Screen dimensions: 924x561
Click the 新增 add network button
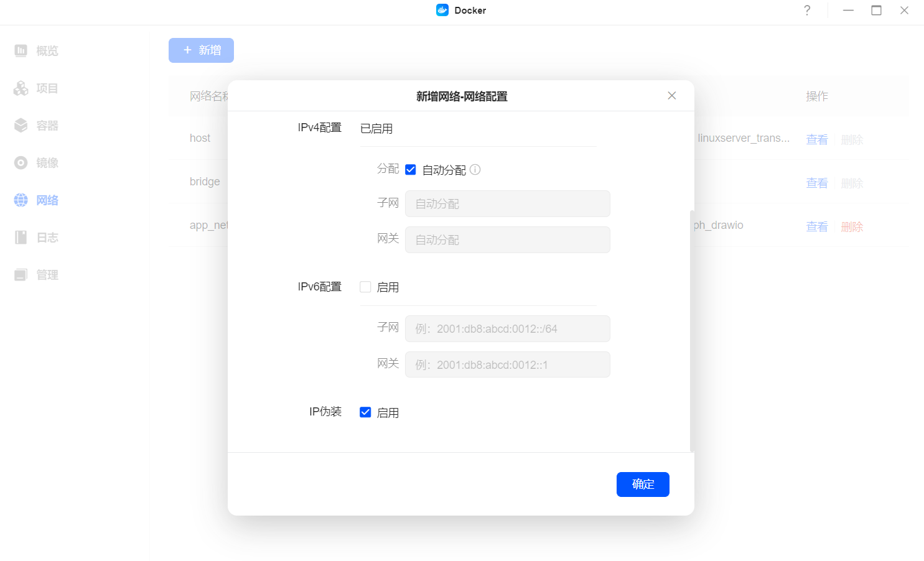click(201, 50)
